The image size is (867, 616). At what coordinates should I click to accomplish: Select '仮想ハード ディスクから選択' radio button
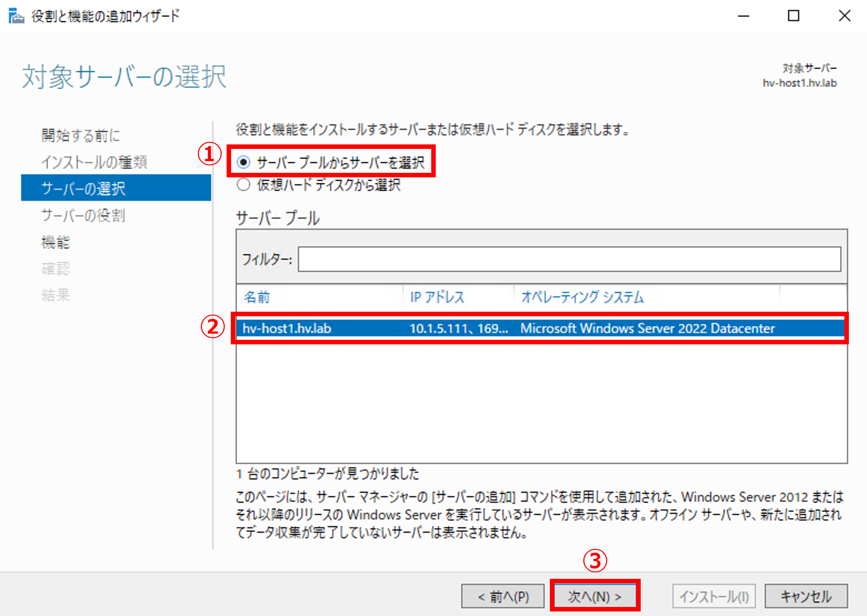tap(243, 185)
